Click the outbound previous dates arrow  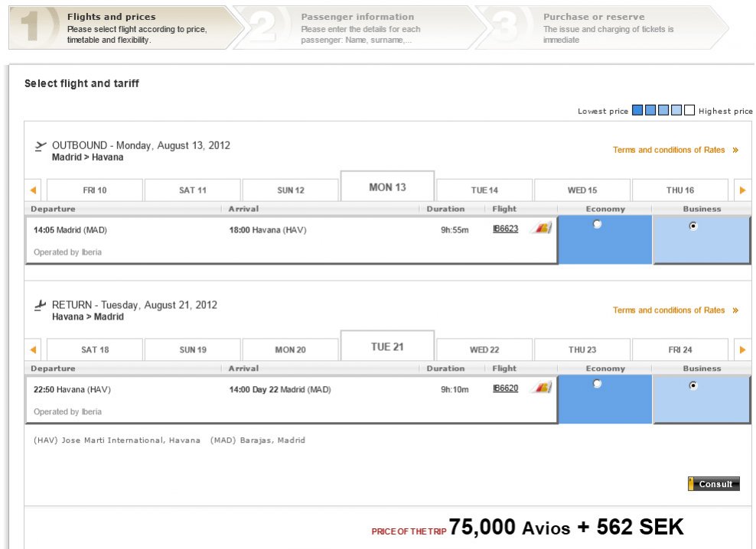pyautogui.click(x=34, y=190)
